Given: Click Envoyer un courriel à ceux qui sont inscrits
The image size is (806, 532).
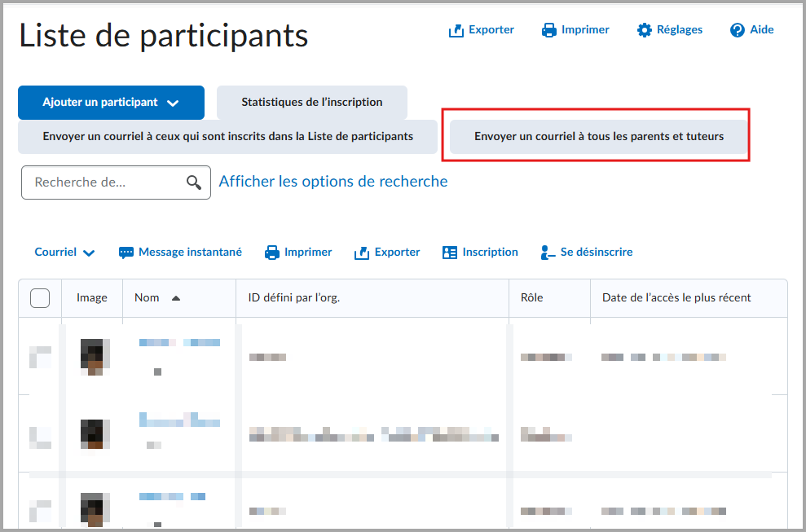Looking at the screenshot, I should coord(227,137).
